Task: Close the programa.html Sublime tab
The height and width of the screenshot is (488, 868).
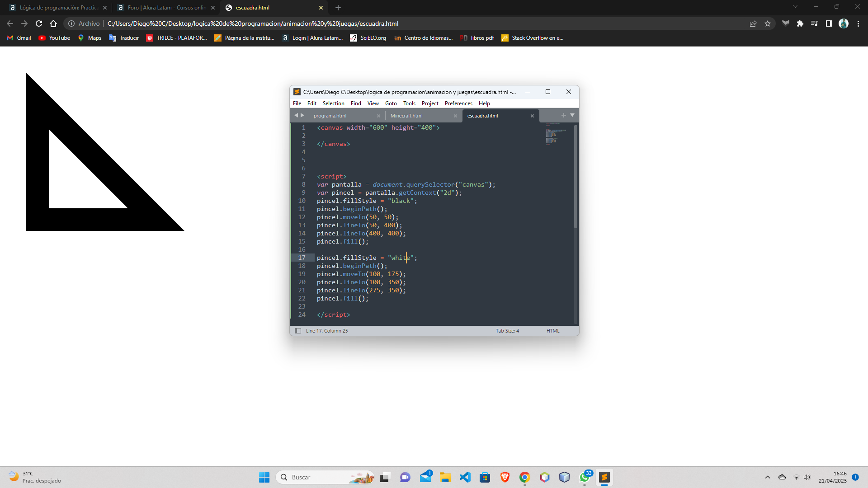Action: [378, 116]
